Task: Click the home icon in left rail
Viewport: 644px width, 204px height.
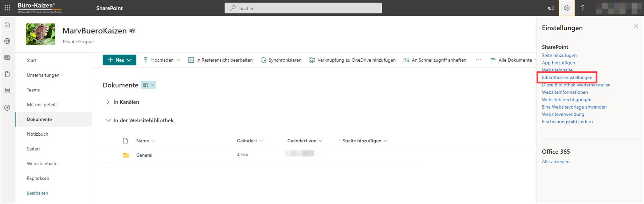Action: pos(7,25)
